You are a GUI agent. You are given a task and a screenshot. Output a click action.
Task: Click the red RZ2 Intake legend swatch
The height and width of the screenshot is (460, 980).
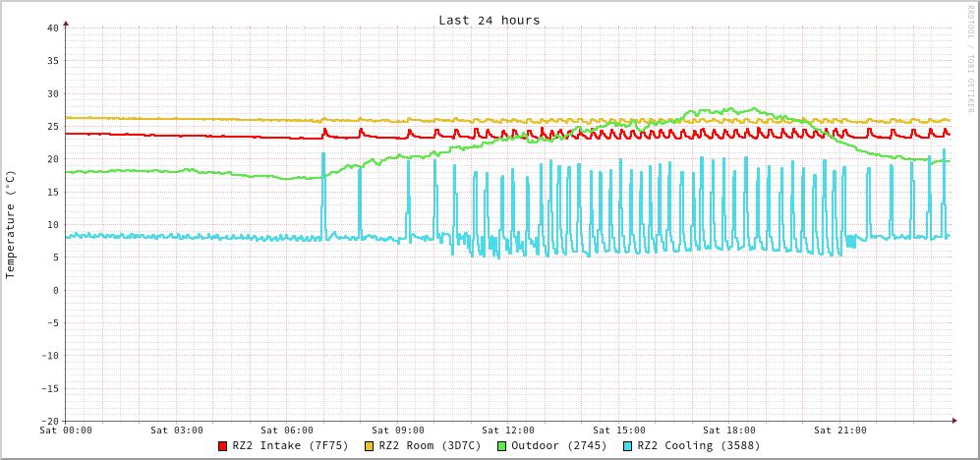(223, 446)
